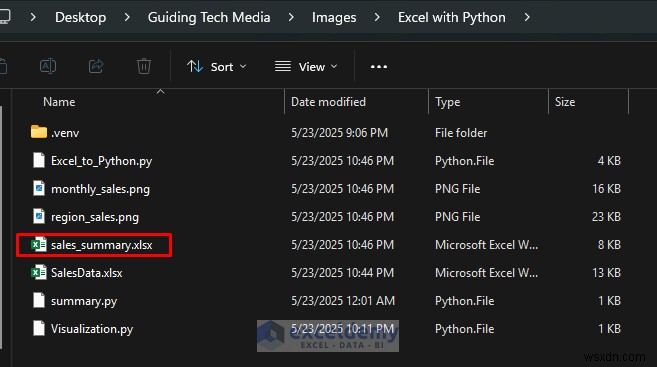
Task: Click the 13 KB size cell
Action: 606,273
